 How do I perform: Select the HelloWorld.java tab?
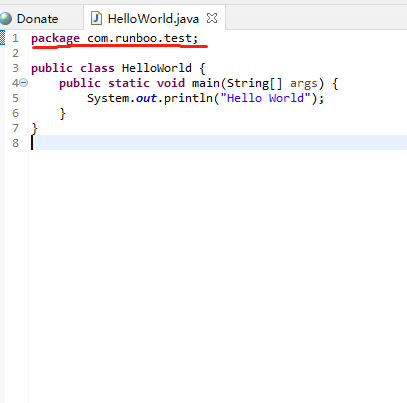(x=153, y=19)
